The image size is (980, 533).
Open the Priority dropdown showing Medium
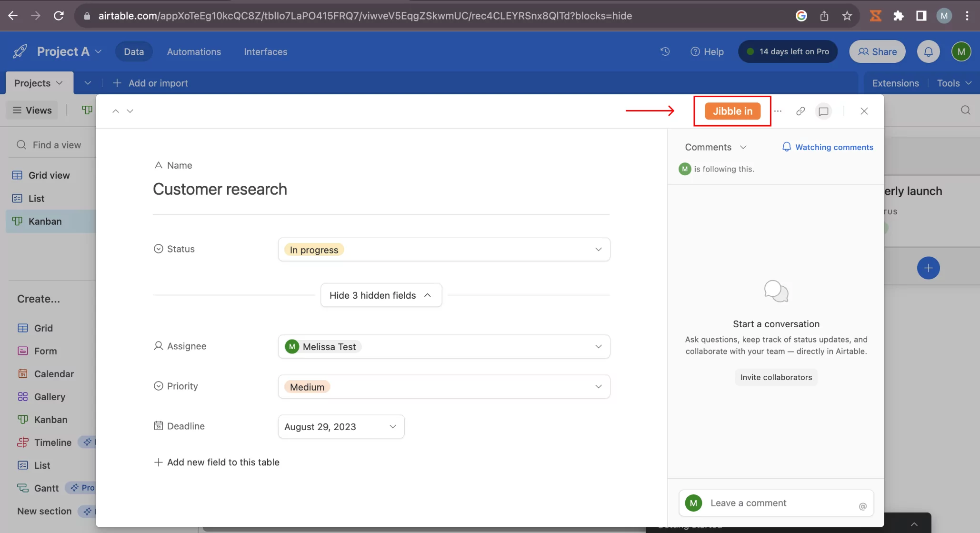pyautogui.click(x=444, y=387)
